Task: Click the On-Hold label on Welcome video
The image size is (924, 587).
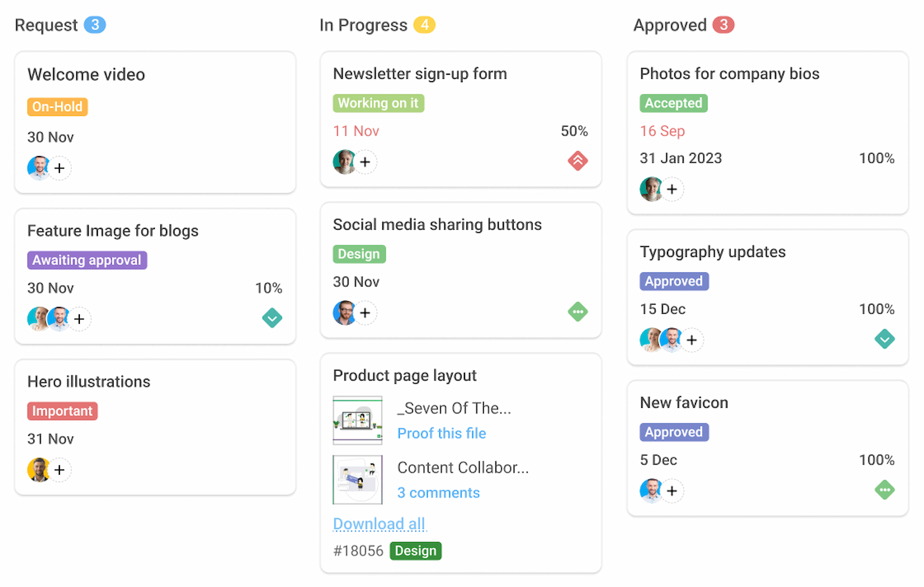Action: [57, 107]
